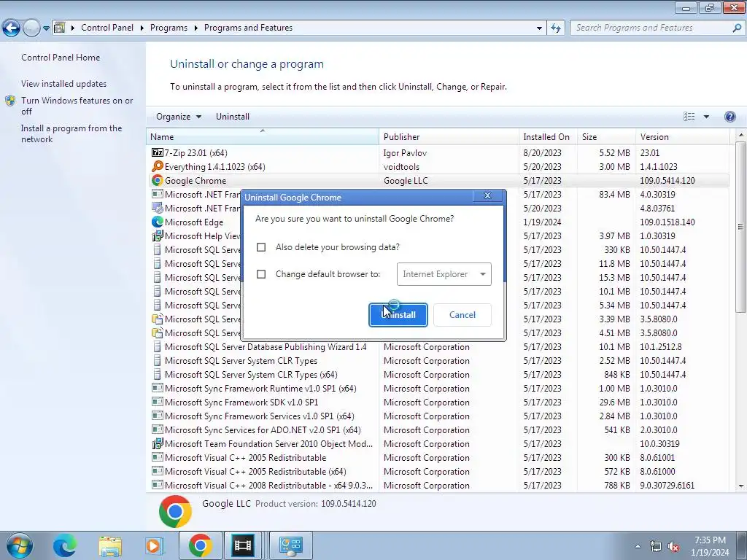Click the search magnifier icon

(737, 28)
